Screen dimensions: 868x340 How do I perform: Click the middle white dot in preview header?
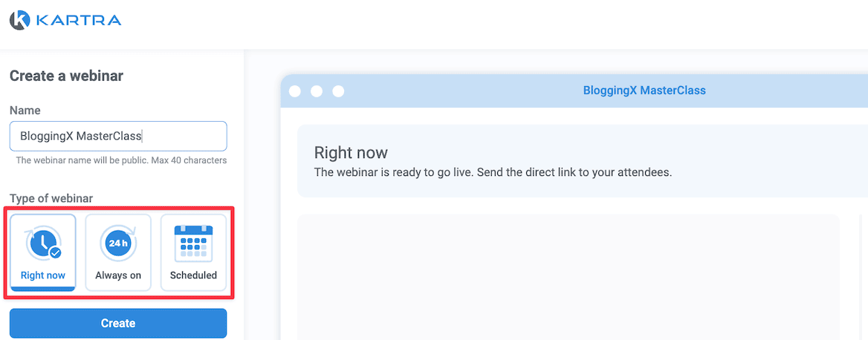click(317, 91)
